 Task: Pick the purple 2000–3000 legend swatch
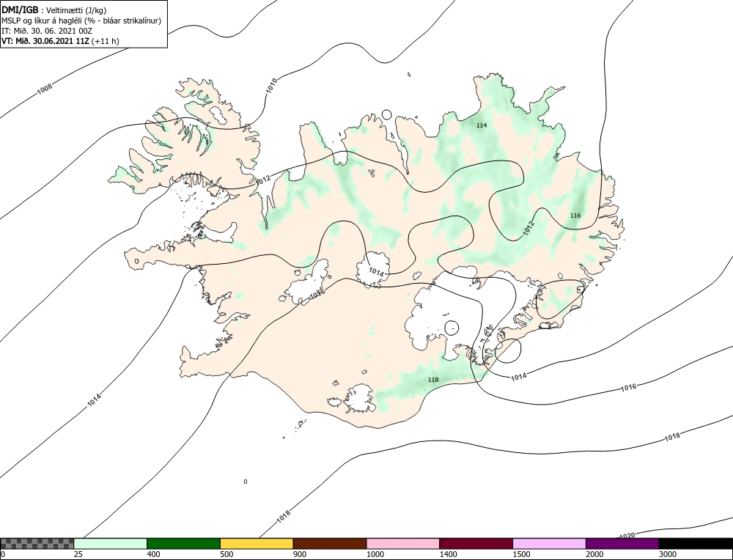point(622,543)
